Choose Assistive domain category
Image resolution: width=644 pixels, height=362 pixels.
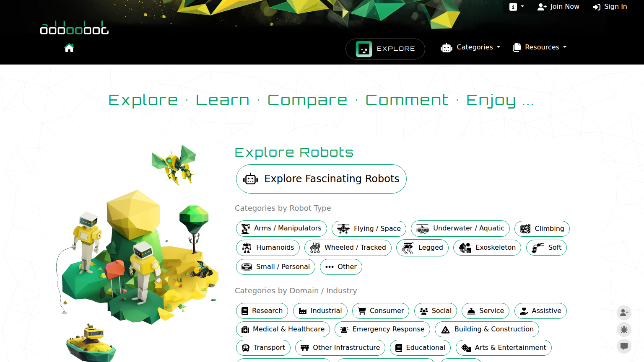coord(540,311)
